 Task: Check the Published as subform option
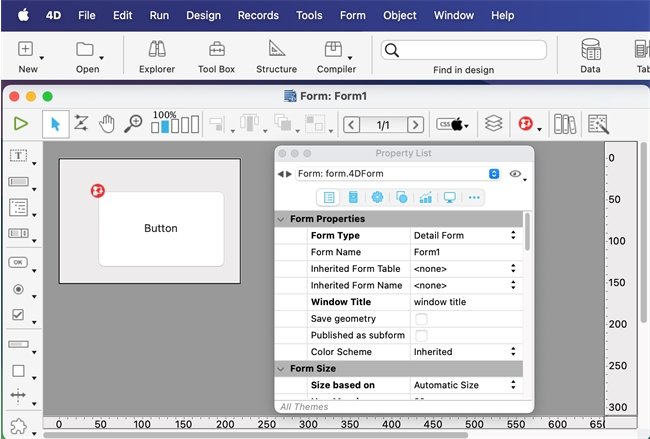tap(421, 335)
